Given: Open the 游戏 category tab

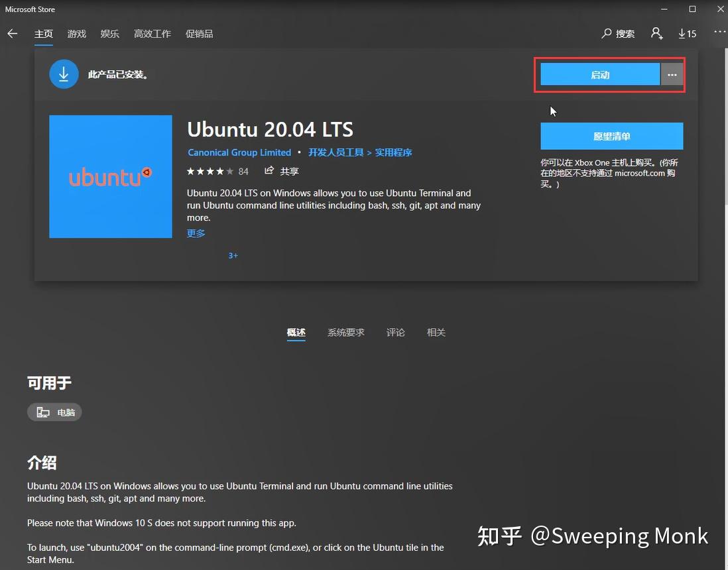Looking at the screenshot, I should [76, 33].
